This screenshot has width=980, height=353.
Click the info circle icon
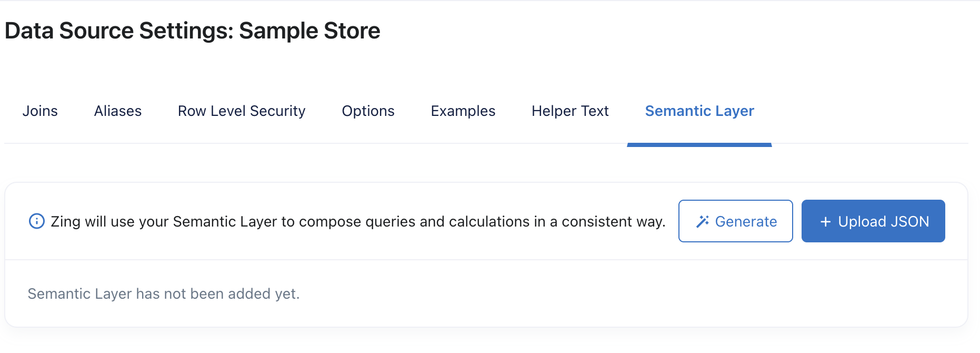pos(36,221)
